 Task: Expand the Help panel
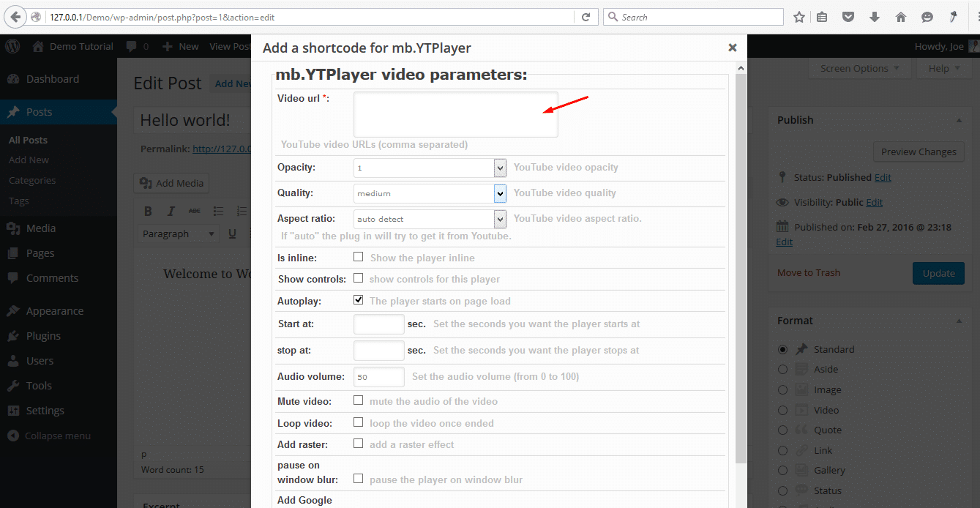click(x=944, y=68)
